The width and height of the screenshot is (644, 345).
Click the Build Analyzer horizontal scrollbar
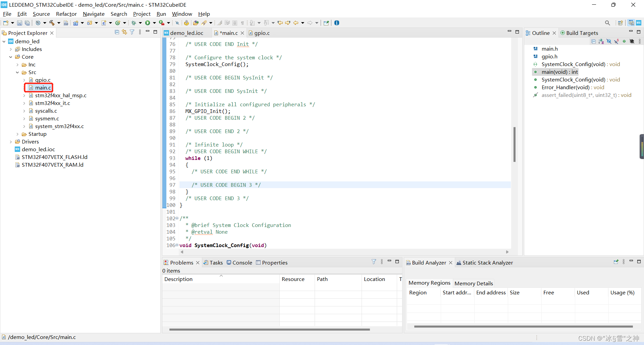[523, 326]
